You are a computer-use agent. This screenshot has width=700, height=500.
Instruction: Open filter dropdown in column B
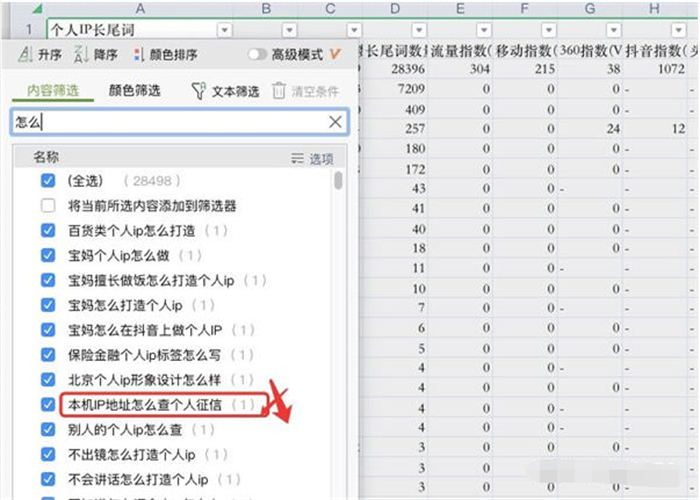click(289, 30)
